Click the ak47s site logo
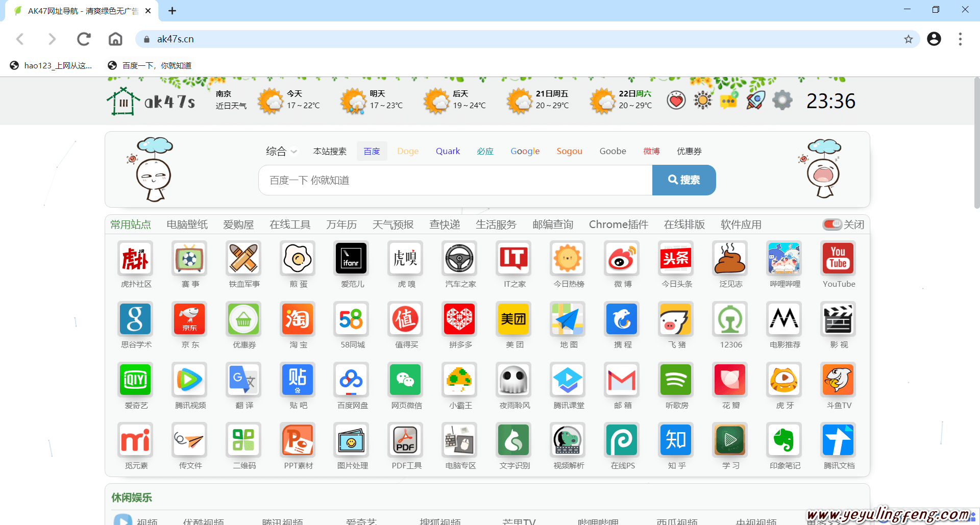 151,101
